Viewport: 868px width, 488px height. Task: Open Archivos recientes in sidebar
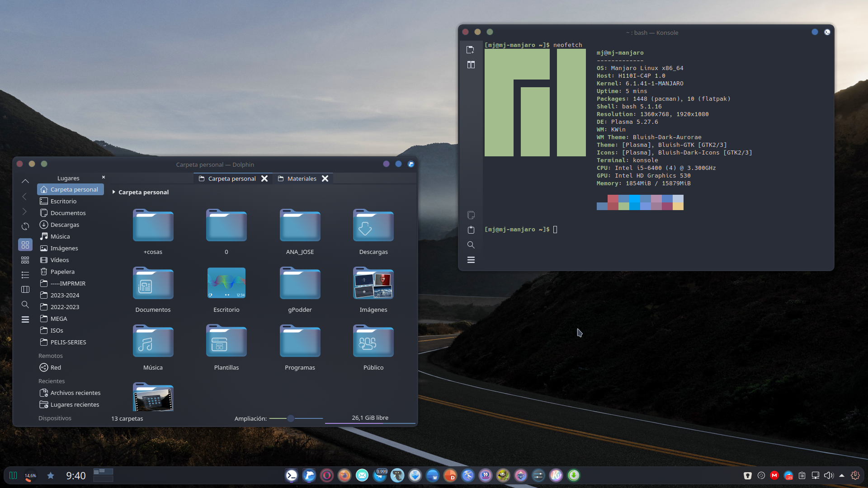(71, 393)
